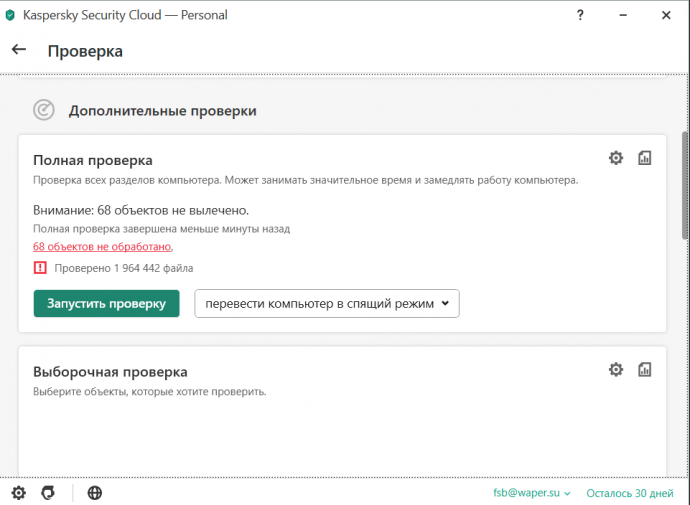Open Full scan settings gear
This screenshot has width=690, height=505.
coord(616,158)
